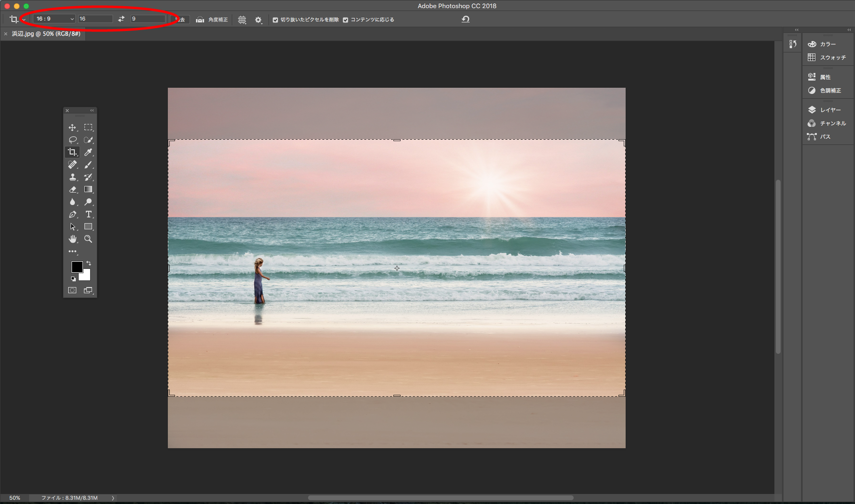Image resolution: width=855 pixels, height=504 pixels.
Task: Select the Rectangular Marquee tool
Action: 88,127
